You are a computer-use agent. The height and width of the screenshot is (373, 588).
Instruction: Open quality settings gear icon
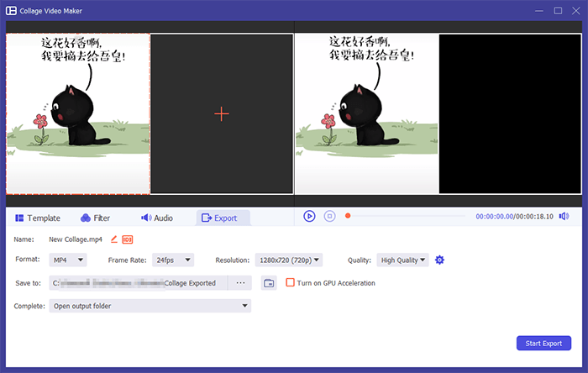pyautogui.click(x=439, y=260)
